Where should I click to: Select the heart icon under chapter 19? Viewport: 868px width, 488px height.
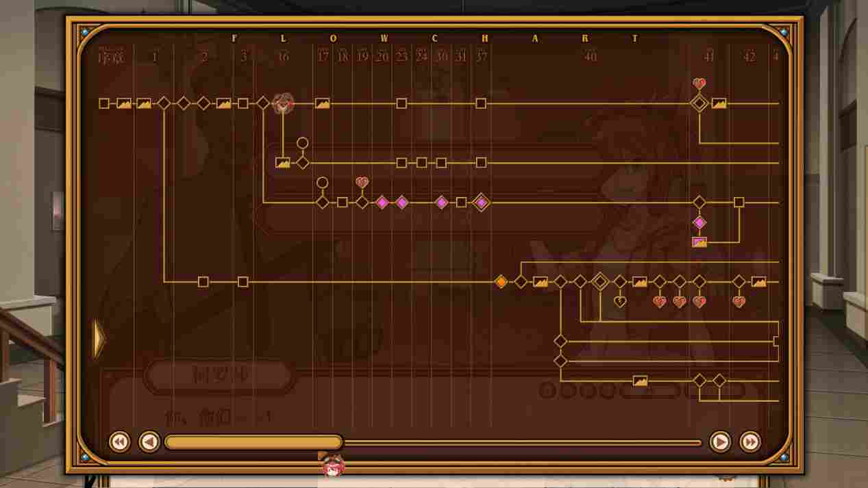pos(362,183)
